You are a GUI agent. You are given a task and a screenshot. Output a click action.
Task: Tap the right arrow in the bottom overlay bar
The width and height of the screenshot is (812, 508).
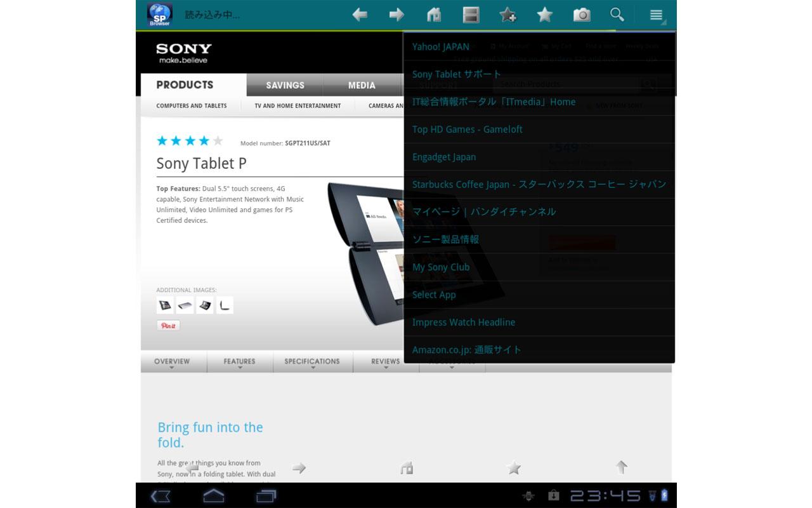point(299,468)
